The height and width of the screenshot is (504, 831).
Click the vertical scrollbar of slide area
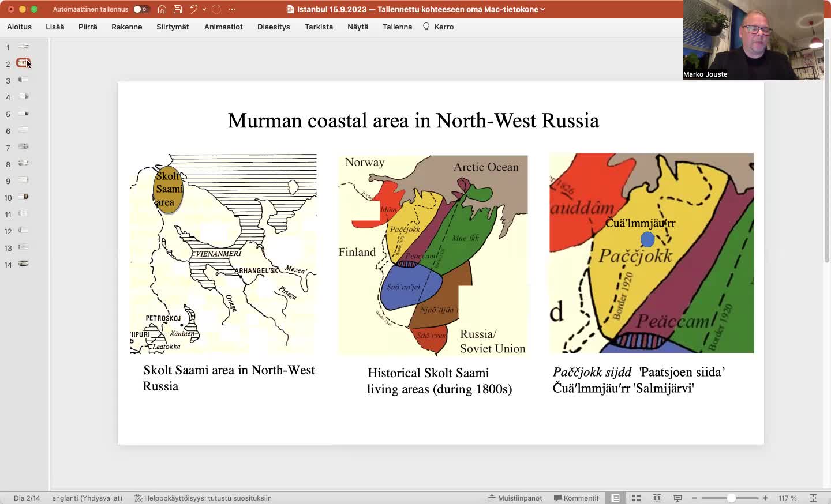(827, 150)
